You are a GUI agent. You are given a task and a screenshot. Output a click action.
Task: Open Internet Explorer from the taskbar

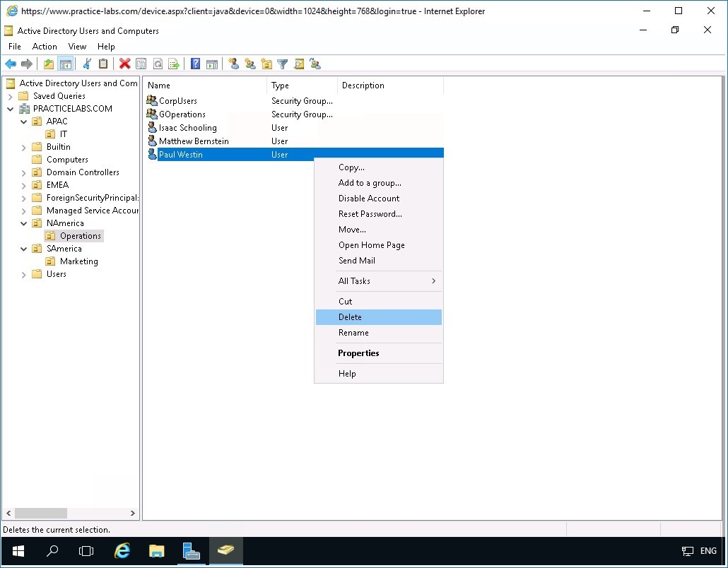tap(122, 551)
